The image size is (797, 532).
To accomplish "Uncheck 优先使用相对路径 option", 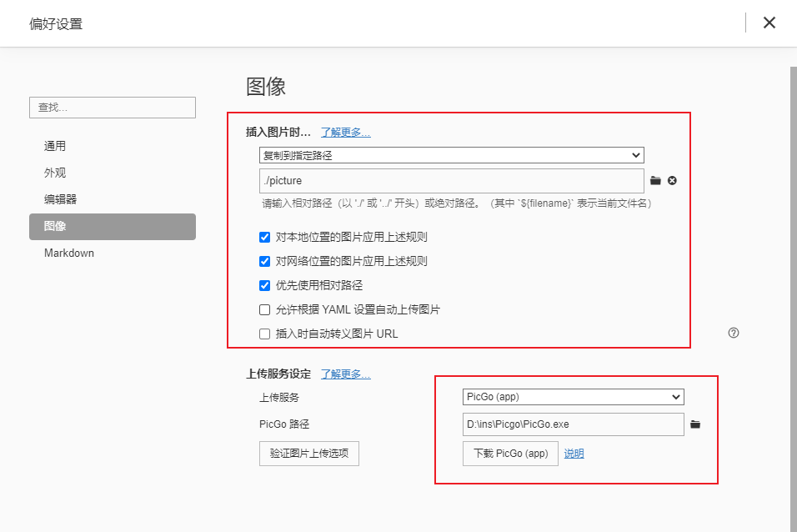I will pyautogui.click(x=264, y=285).
